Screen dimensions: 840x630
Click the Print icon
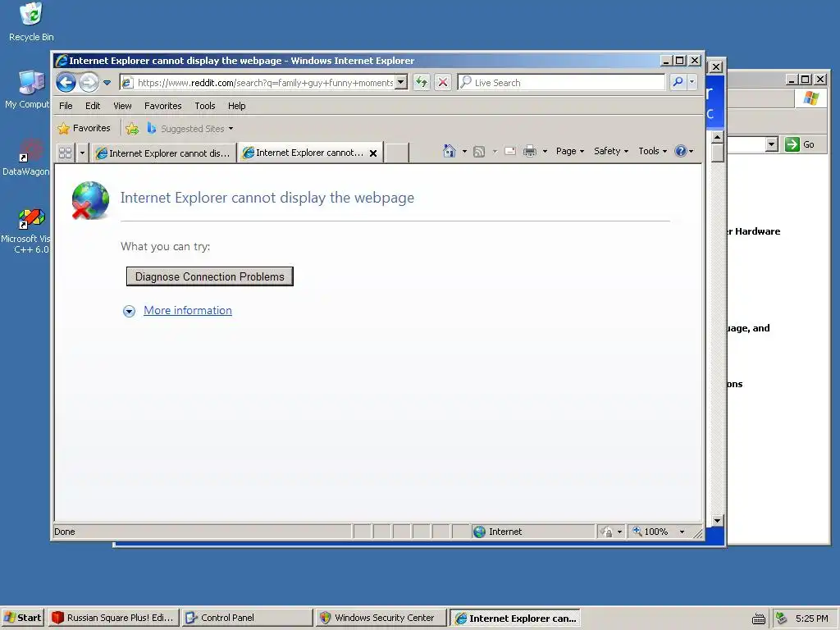530,152
